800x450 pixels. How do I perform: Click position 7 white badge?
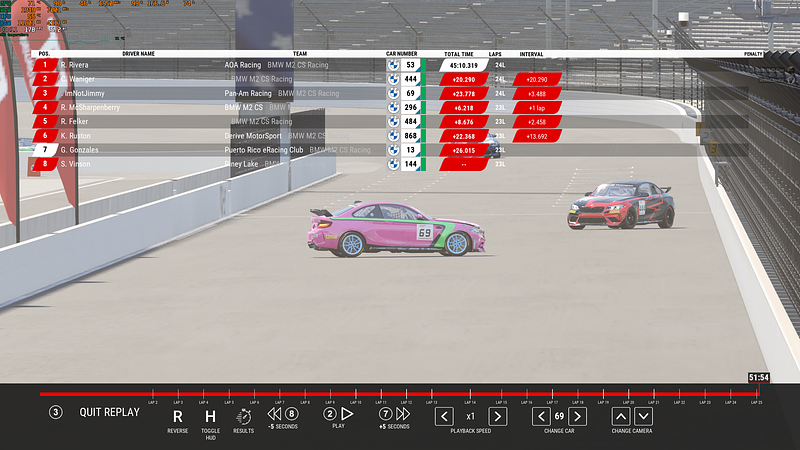pos(45,150)
